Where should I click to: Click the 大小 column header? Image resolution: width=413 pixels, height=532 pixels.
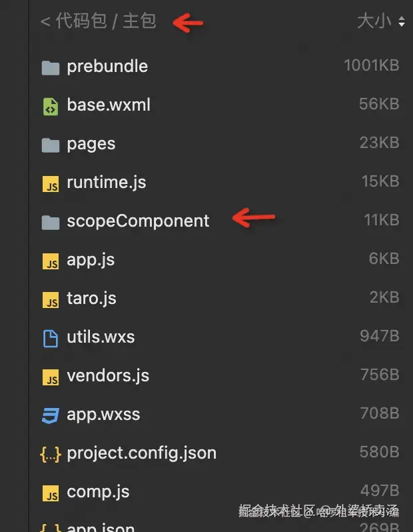(374, 21)
